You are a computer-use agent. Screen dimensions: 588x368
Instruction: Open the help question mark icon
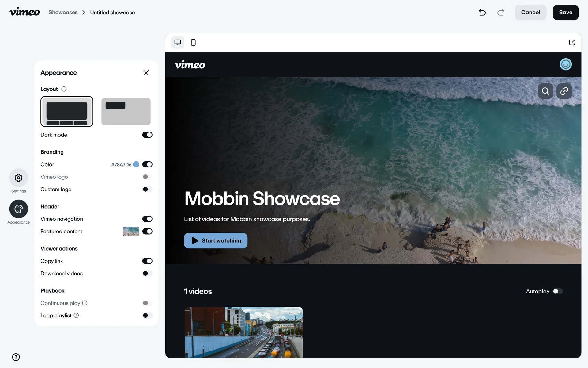coord(16,357)
